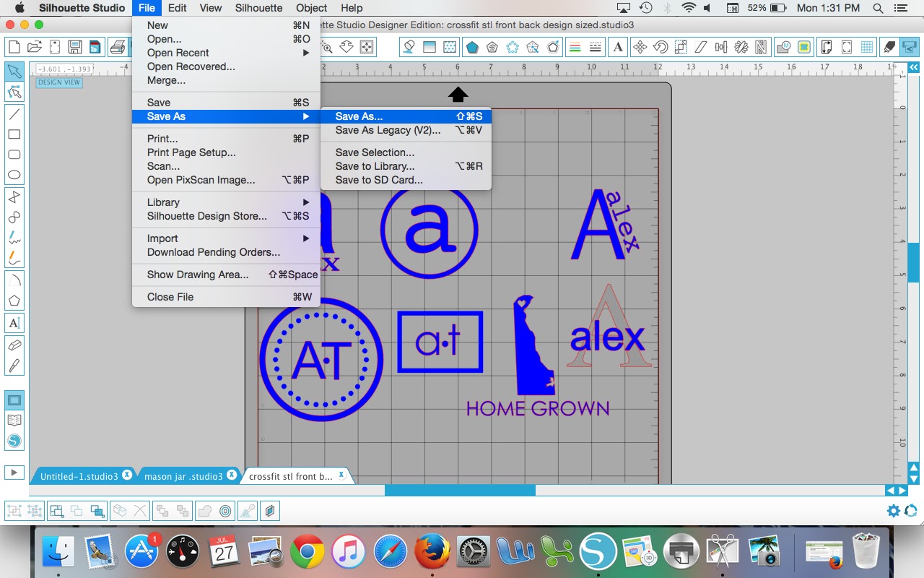Select the Ellipse drawing tool

tap(14, 173)
